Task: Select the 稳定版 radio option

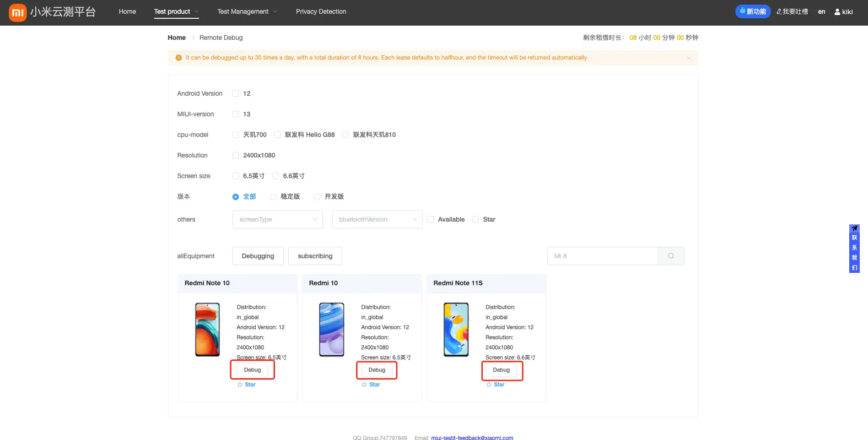Action: [x=273, y=197]
